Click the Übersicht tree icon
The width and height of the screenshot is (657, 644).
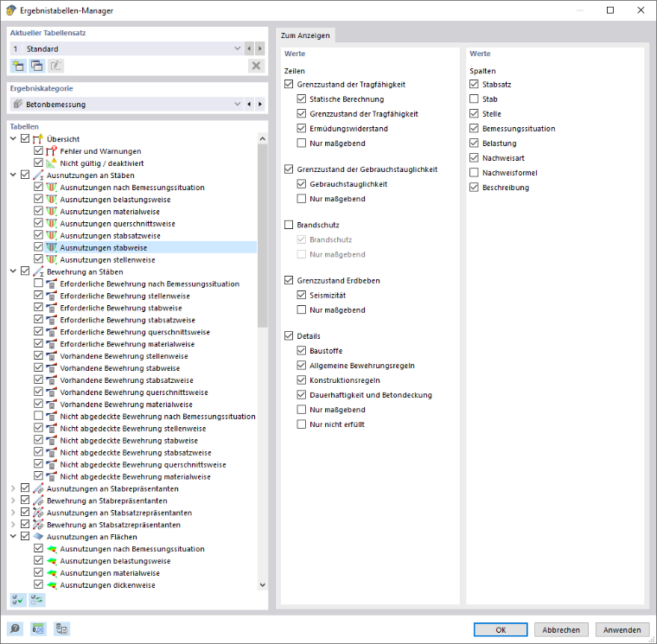click(x=38, y=138)
